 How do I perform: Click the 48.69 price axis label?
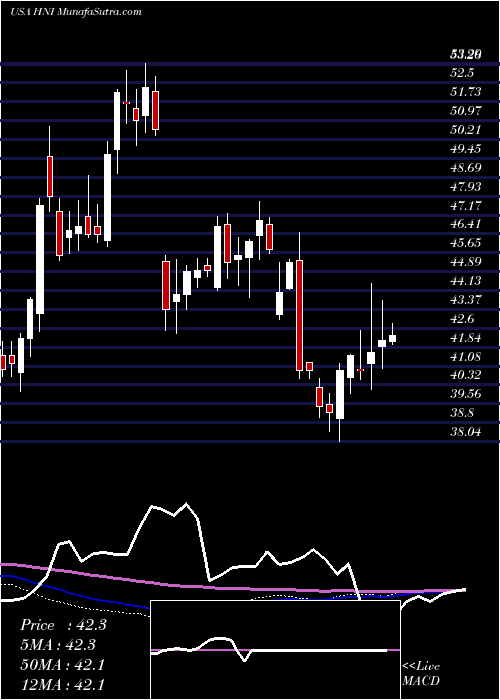[x=466, y=168]
